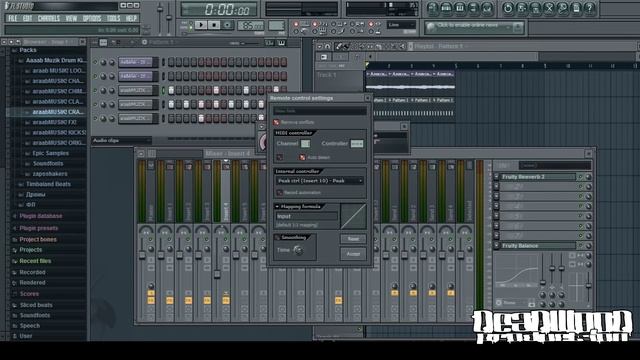Click the tempo display showing 85
640x360 pixels.
click(x=251, y=26)
